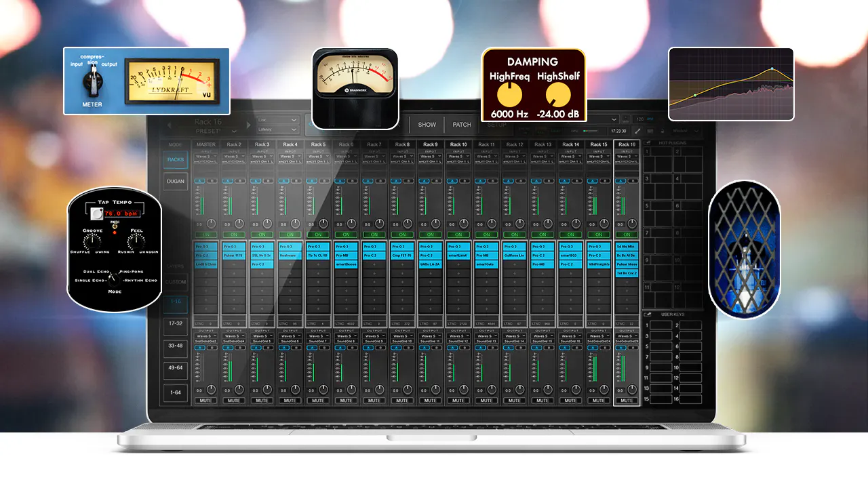The image size is (868, 488).
Task: Mute the MASTER rack output
Action: (205, 401)
